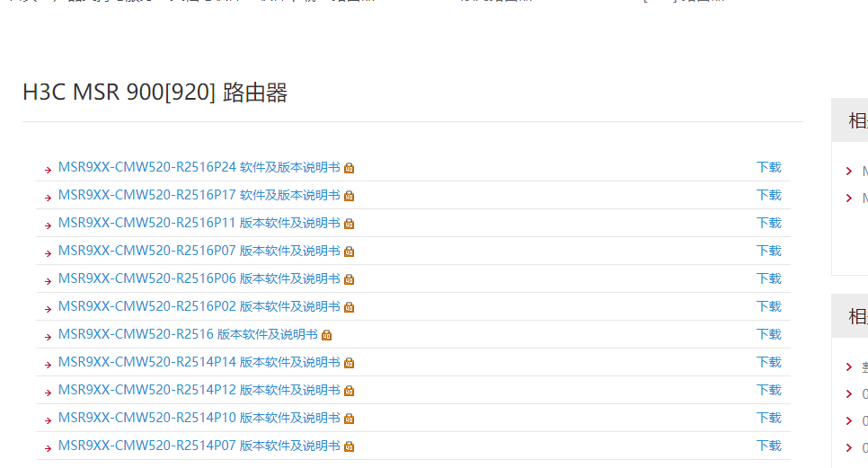The image size is (868, 468).
Task: Open MSR9XX-CMW520-R2514P10 version software link
Action: (x=199, y=418)
